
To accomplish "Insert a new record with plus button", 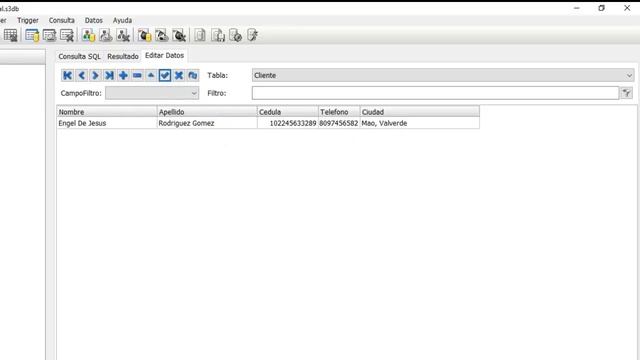I will pos(123,75).
